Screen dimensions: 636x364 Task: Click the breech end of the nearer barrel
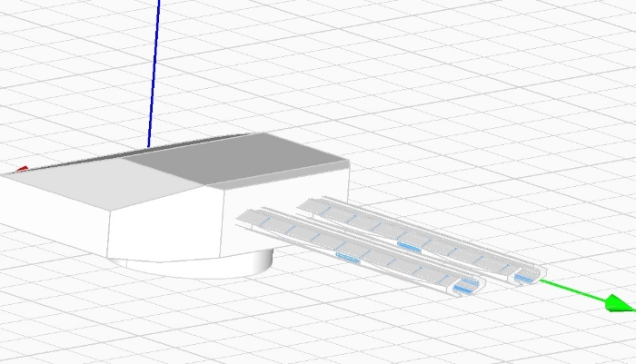247,217
